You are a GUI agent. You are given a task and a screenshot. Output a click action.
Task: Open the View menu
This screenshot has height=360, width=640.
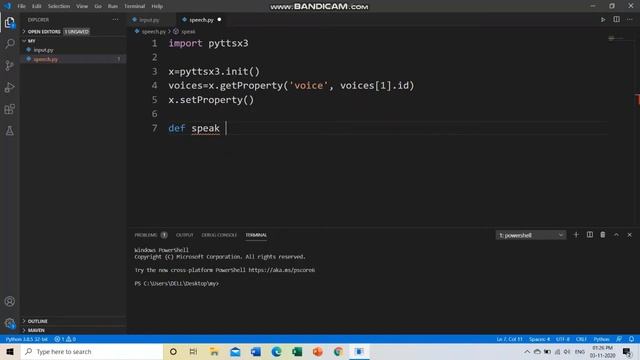click(82, 6)
